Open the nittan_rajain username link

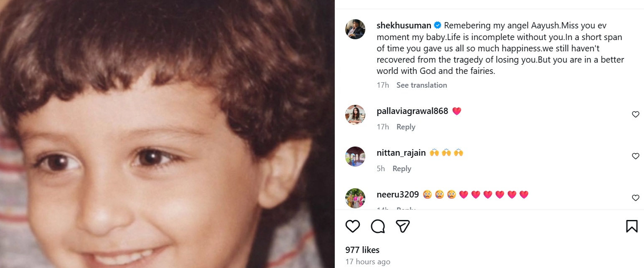point(401,153)
